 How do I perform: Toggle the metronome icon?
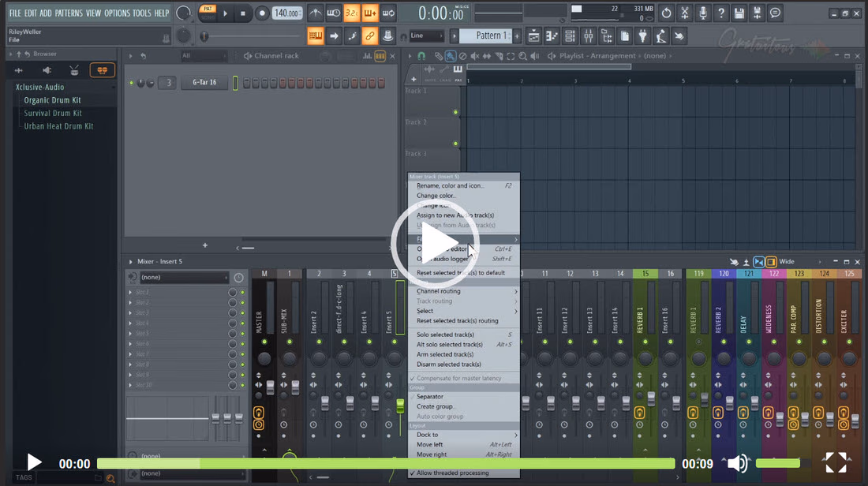[316, 13]
